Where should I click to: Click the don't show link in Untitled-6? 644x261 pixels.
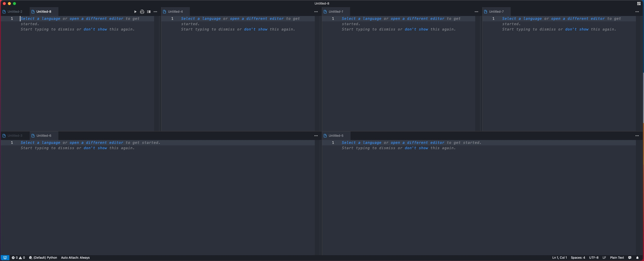click(95, 148)
